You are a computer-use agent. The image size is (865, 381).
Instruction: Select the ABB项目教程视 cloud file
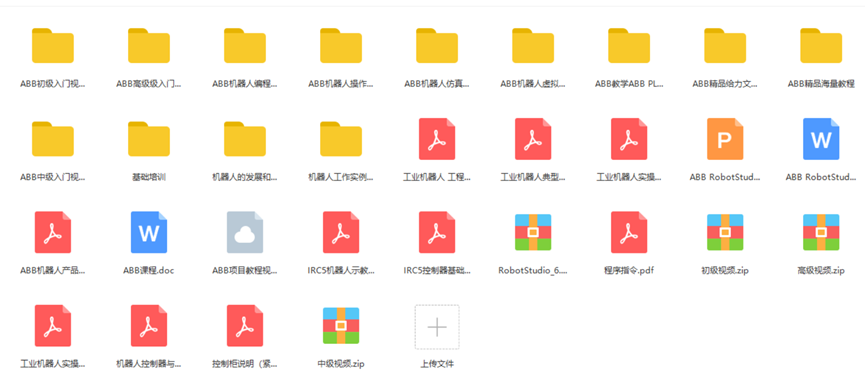pos(245,232)
